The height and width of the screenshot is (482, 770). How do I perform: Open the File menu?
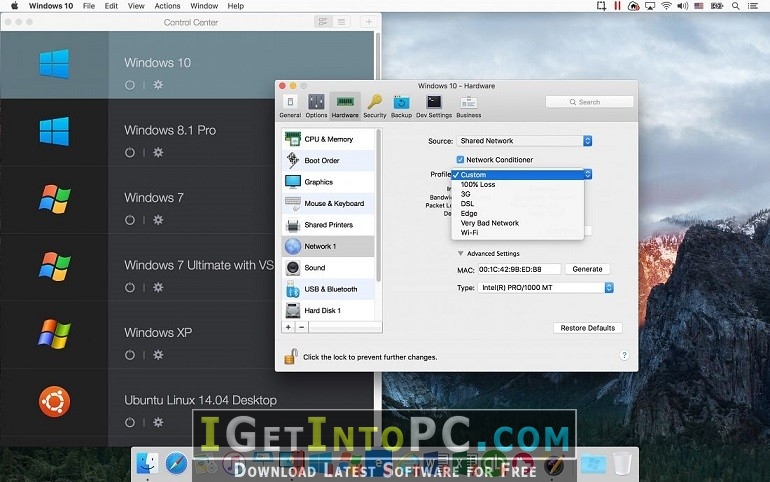click(x=89, y=6)
